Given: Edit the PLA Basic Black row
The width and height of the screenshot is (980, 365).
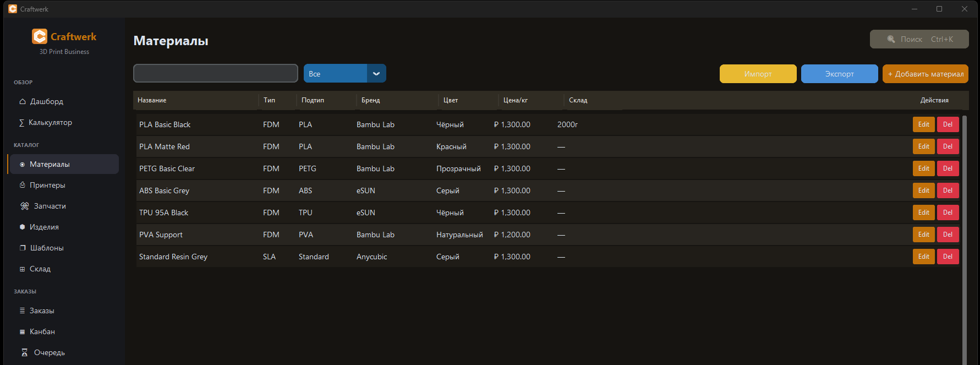Looking at the screenshot, I should tap(923, 124).
